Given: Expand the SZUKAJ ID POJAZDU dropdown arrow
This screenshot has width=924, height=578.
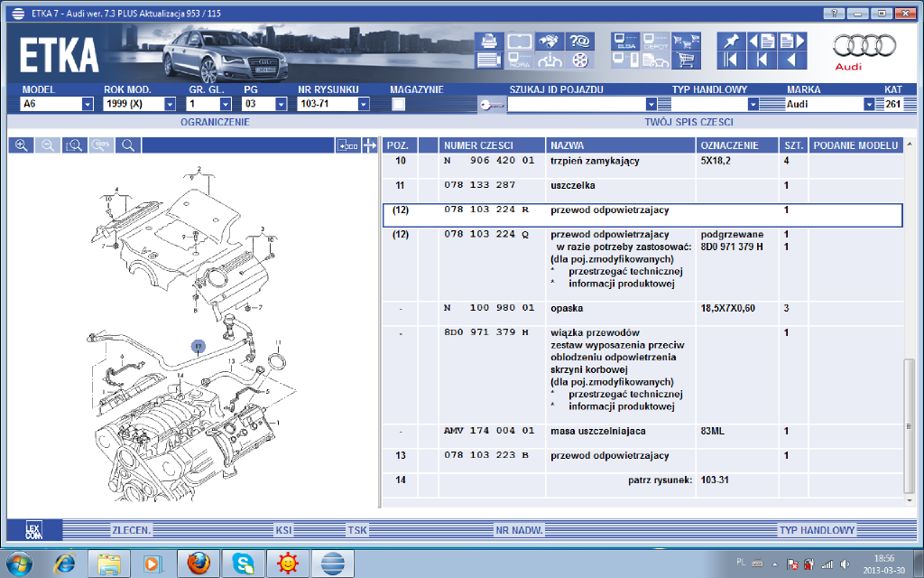Looking at the screenshot, I should [x=651, y=105].
